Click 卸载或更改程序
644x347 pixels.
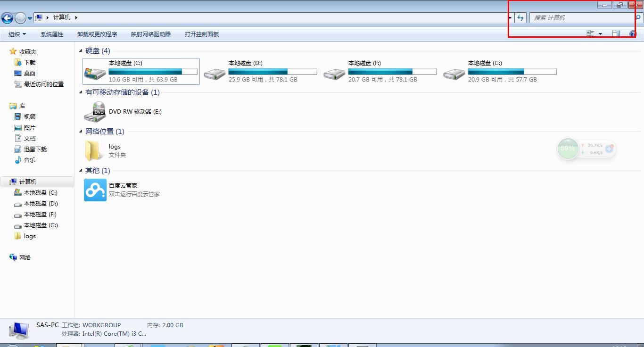[97, 34]
